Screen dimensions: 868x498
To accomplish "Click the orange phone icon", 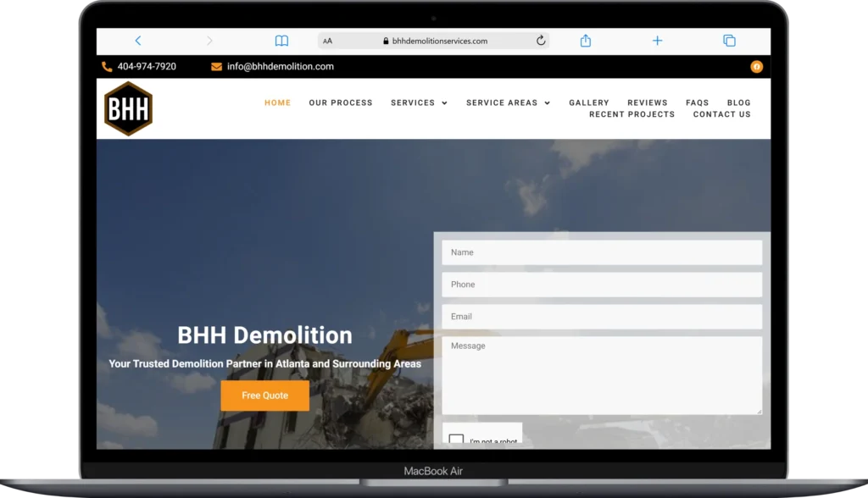I will pyautogui.click(x=107, y=66).
